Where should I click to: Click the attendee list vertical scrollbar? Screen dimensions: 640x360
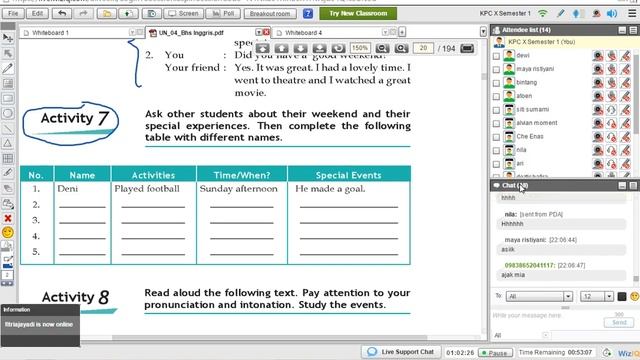tap(636, 94)
